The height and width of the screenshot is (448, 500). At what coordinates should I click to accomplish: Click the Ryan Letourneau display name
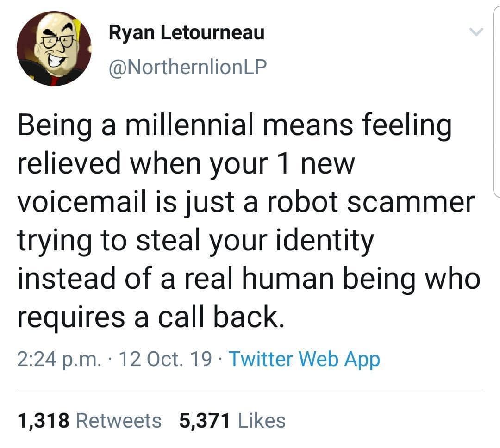[187, 33]
